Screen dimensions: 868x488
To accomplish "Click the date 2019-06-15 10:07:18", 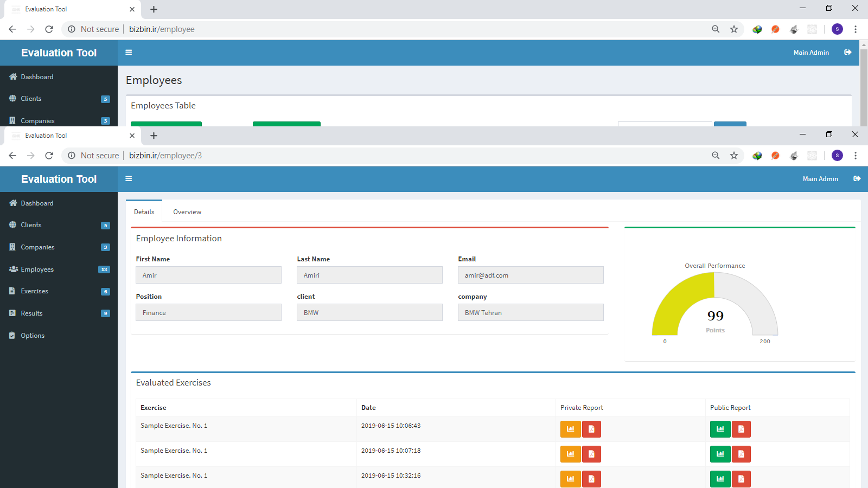I will click(391, 451).
